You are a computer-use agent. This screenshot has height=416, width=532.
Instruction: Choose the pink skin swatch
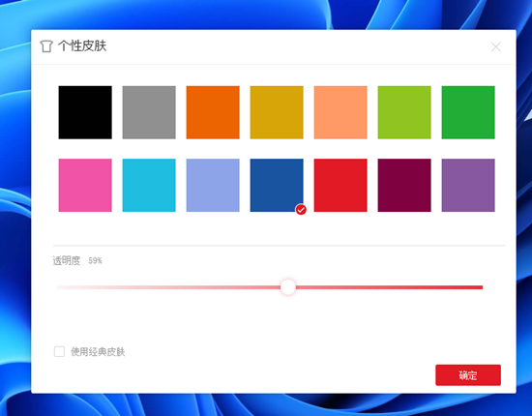(x=85, y=186)
